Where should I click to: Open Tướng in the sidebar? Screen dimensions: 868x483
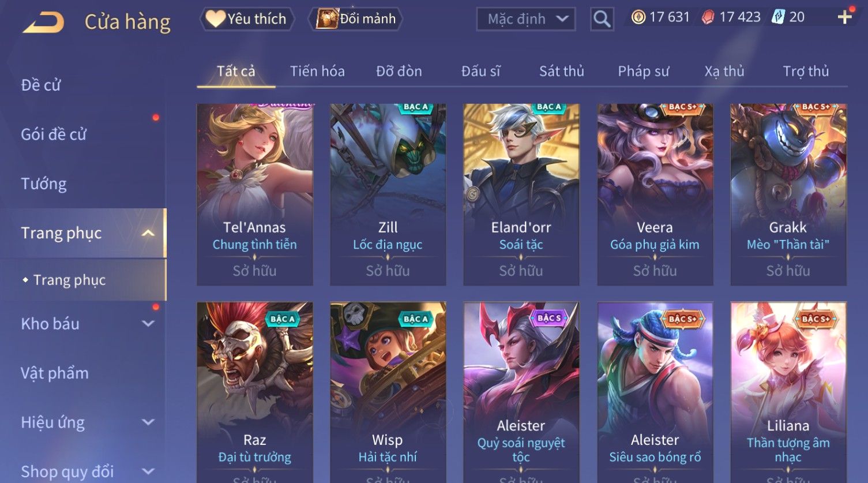point(44,184)
